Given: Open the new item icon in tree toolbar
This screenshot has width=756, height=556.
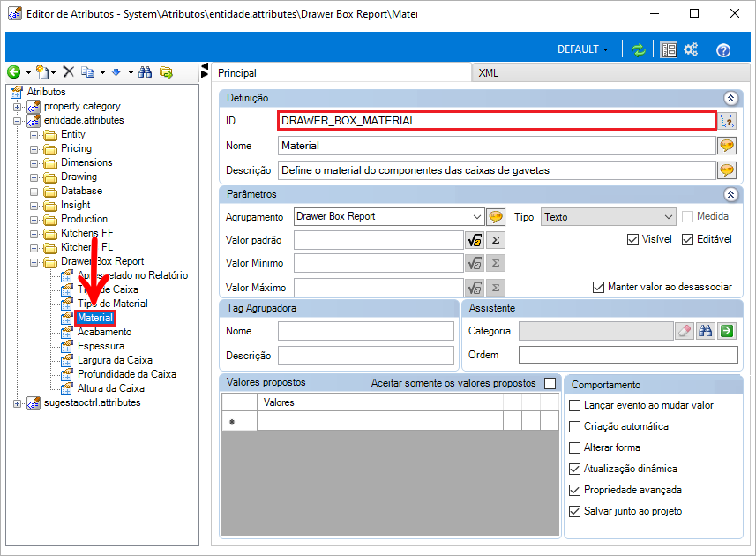Looking at the screenshot, I should click(x=42, y=72).
